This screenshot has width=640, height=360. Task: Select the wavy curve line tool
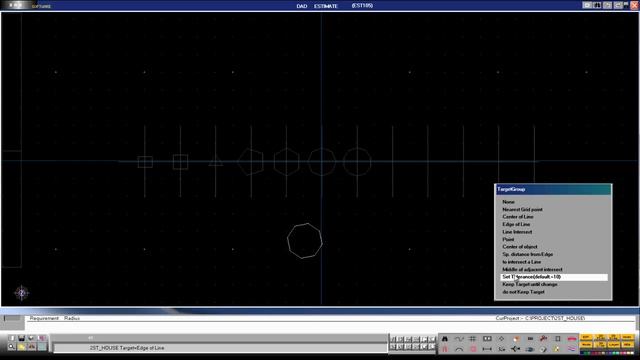(460, 339)
